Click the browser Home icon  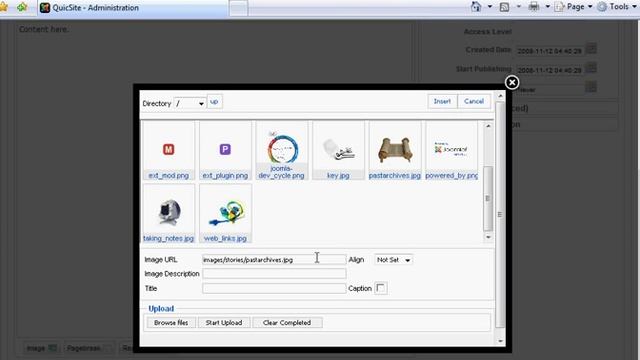(476, 7)
